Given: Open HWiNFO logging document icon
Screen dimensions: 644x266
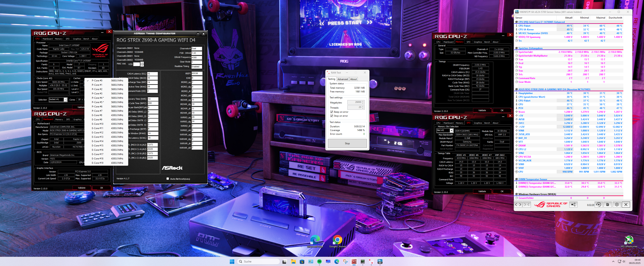Looking at the screenshot, I should 608,204.
